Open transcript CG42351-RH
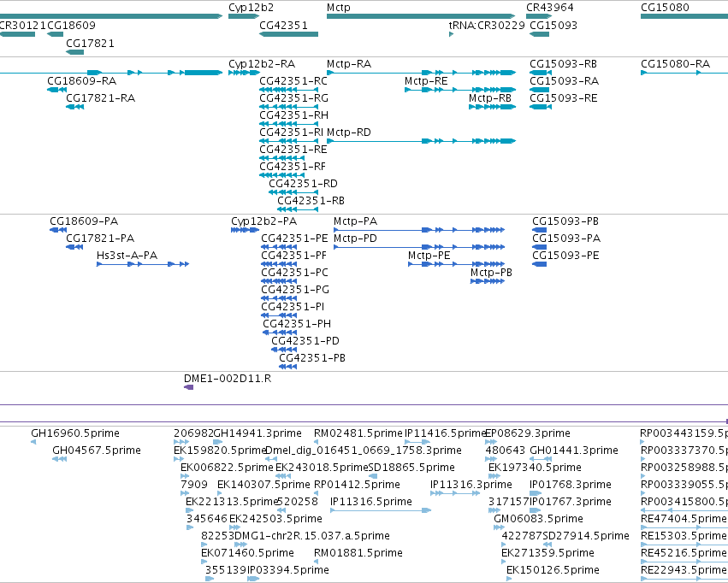Screen dimensions: 728x583 pyautogui.click(x=294, y=115)
